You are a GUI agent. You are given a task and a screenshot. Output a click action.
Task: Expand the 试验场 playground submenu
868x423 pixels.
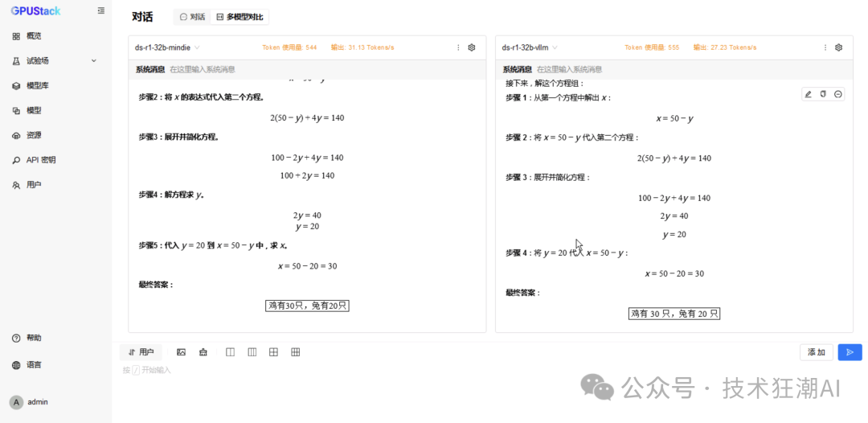(55, 61)
